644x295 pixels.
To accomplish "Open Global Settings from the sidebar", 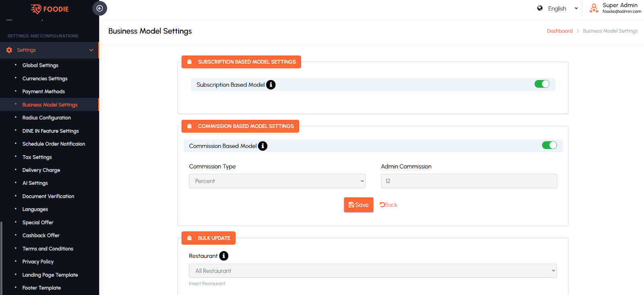I will click(40, 65).
